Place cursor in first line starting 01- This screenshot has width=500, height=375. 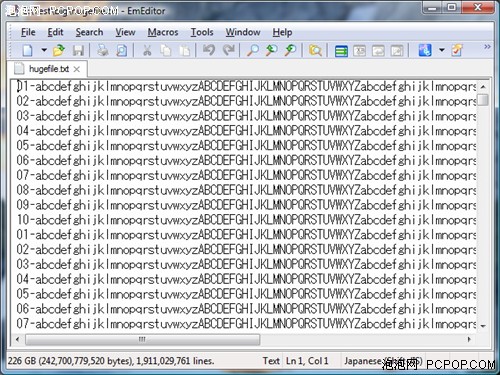coord(246,87)
